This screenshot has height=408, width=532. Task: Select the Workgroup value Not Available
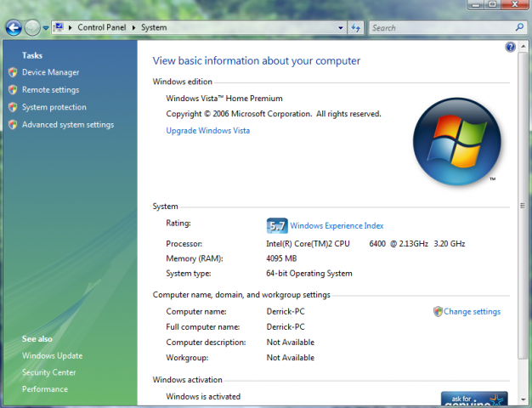click(x=291, y=357)
